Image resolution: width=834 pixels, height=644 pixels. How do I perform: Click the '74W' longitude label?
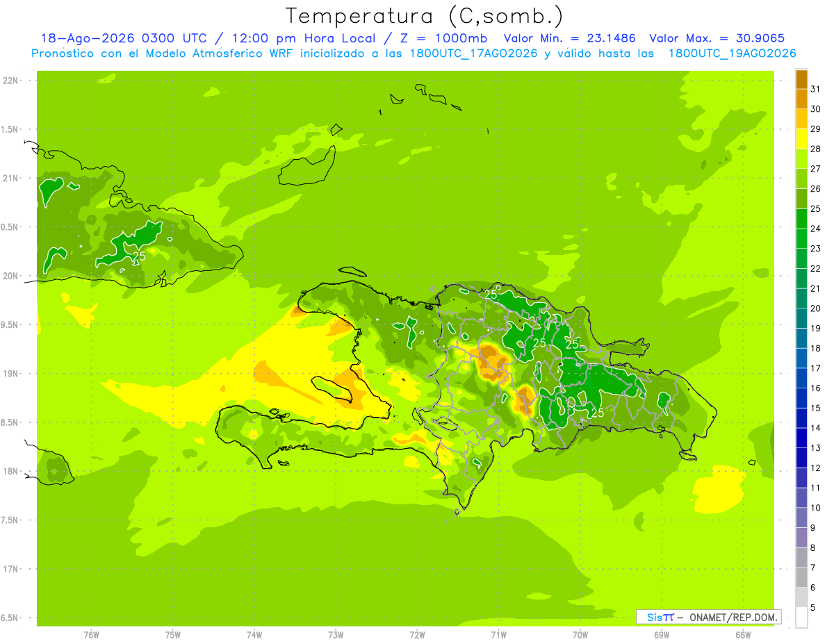point(254,635)
